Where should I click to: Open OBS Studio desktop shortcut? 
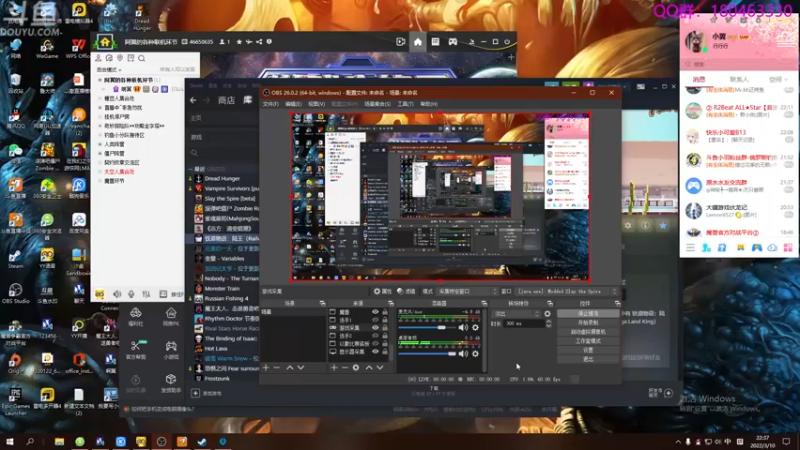pyautogui.click(x=15, y=293)
